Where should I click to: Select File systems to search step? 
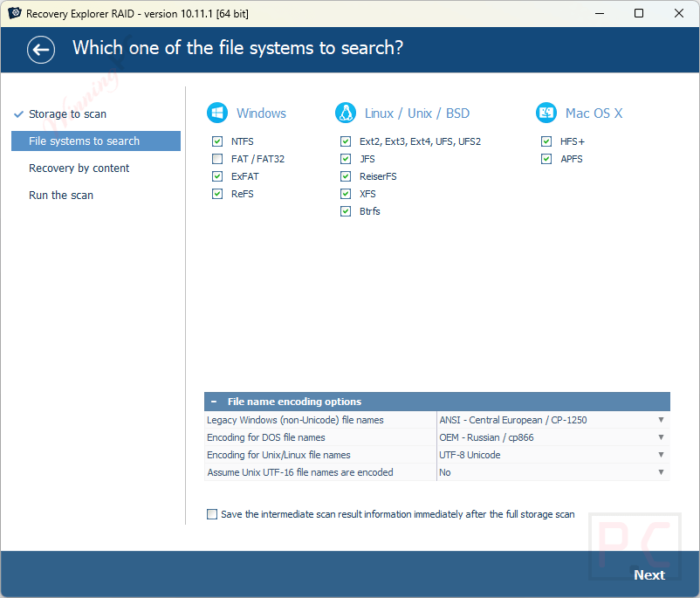click(x=96, y=141)
